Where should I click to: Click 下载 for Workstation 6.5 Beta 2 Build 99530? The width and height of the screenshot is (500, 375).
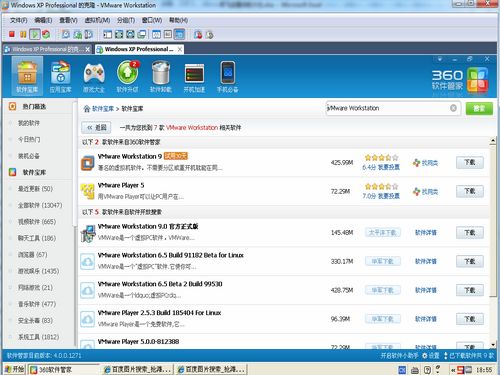[x=470, y=290]
